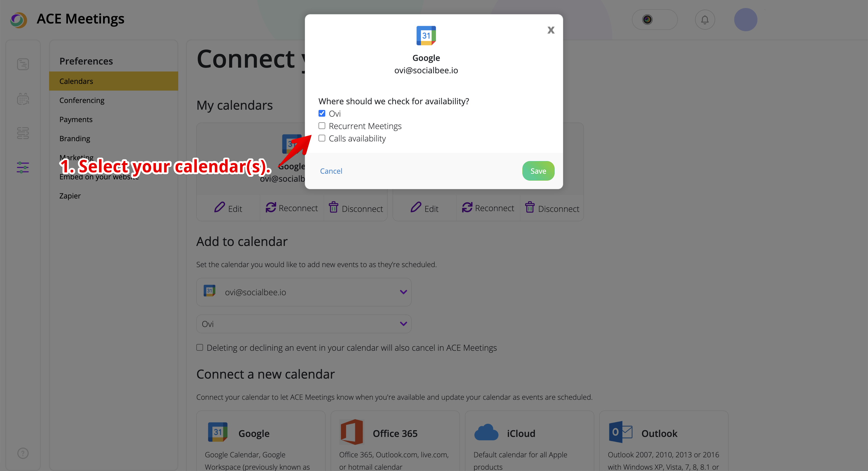
Task: Click the calendar icon in left sidebar
Action: pyautogui.click(x=23, y=99)
